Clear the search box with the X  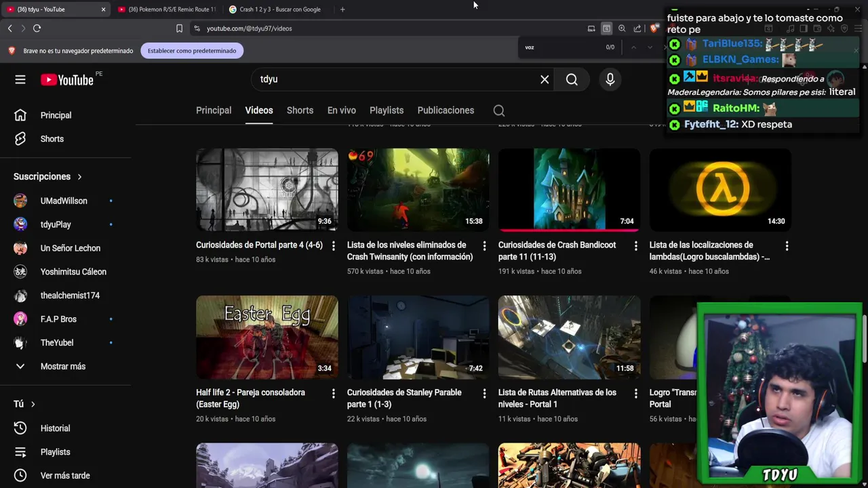click(x=545, y=79)
